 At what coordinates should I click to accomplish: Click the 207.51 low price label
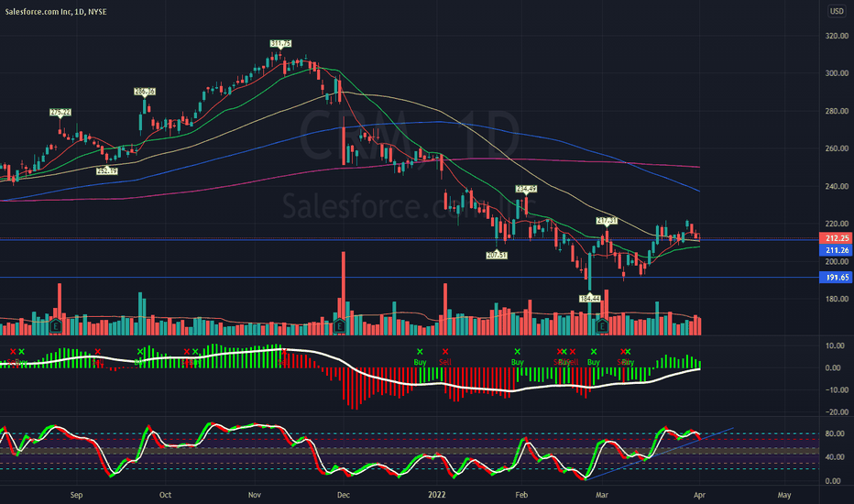coord(497,255)
